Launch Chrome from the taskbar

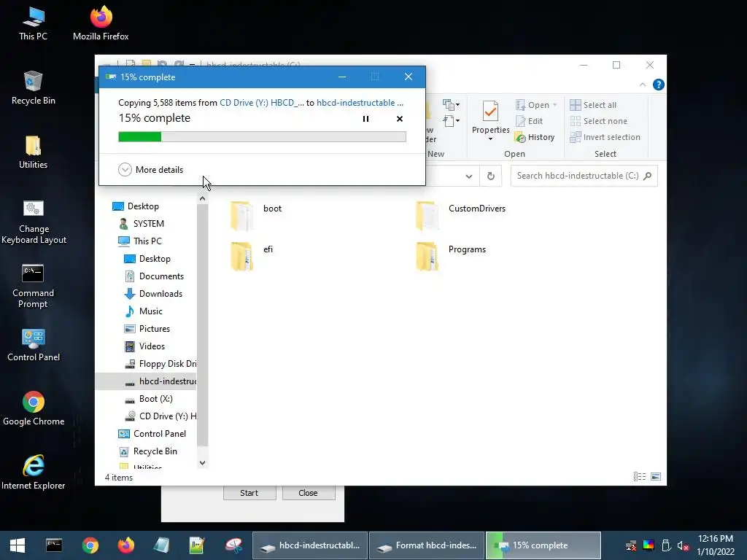point(90,545)
